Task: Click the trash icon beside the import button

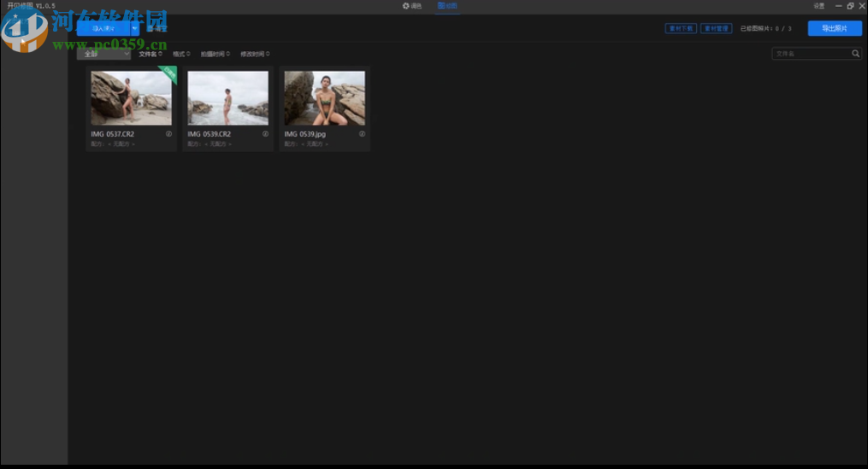Action: coord(151,28)
